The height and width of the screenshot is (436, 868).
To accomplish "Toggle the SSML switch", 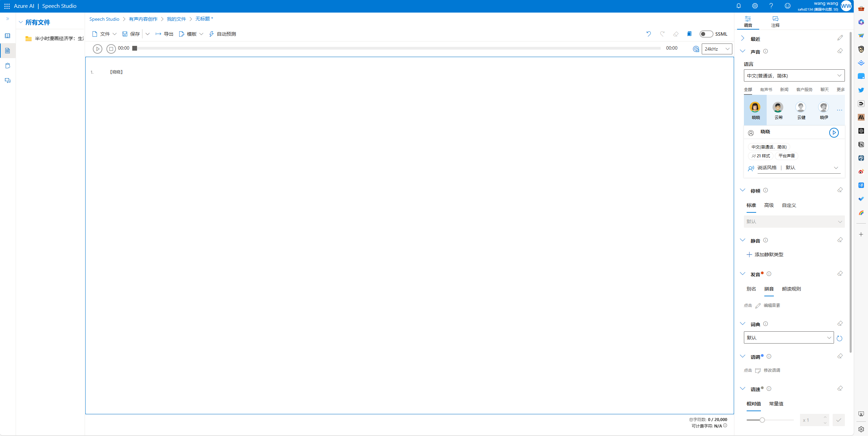I will click(x=706, y=34).
